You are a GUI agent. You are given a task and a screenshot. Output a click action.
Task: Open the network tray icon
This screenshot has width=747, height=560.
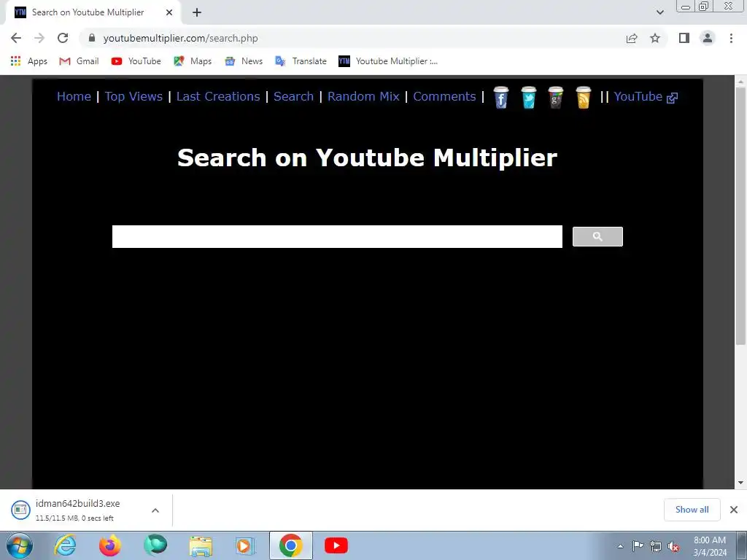[656, 546]
